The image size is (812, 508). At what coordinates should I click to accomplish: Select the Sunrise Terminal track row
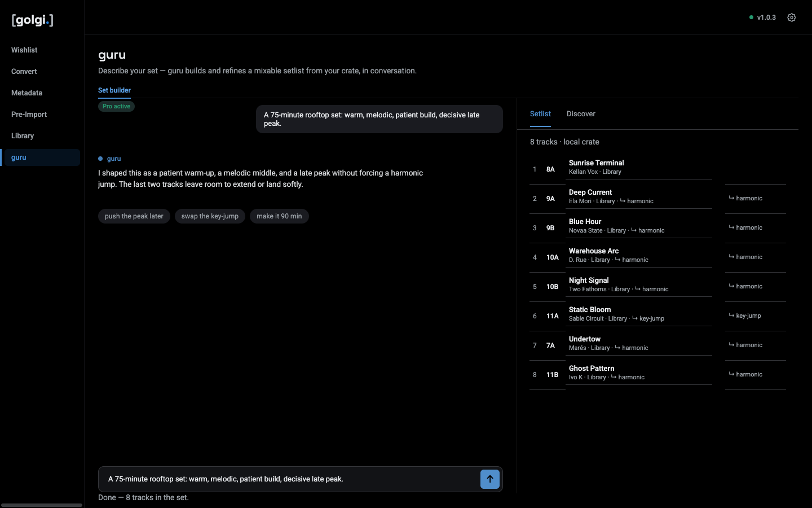pos(620,167)
